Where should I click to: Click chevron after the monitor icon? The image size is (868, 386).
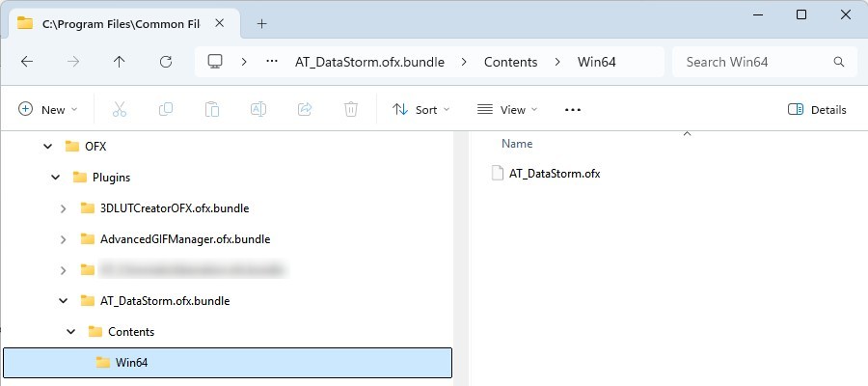click(x=244, y=62)
